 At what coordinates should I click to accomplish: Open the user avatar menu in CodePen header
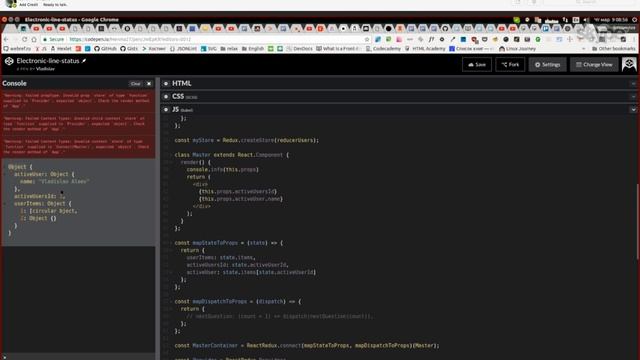(629, 64)
